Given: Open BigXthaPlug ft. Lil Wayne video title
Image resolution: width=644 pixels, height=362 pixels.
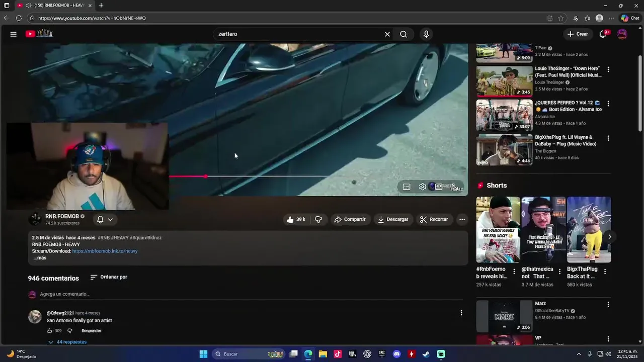Looking at the screenshot, I should [x=566, y=140].
